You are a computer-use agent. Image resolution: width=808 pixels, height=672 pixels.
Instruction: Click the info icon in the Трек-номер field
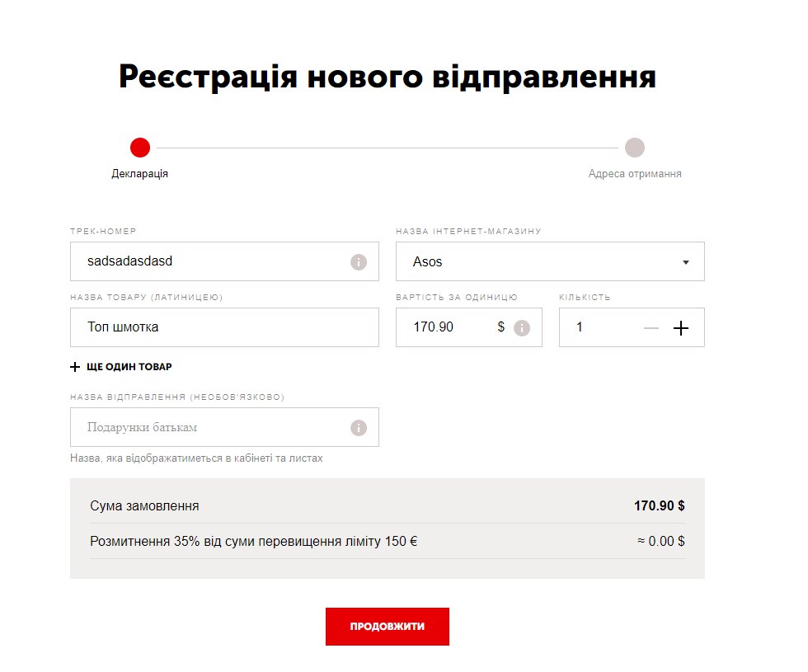pyautogui.click(x=359, y=262)
